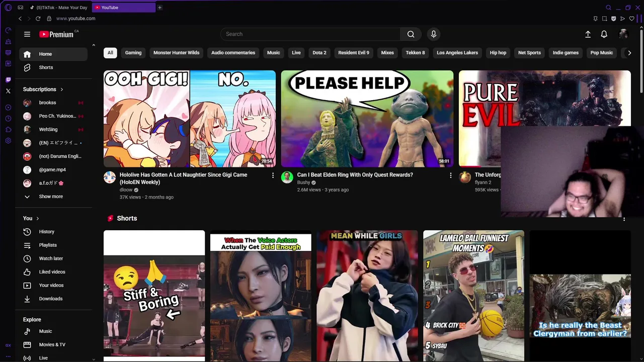This screenshot has height=362, width=644.
Task: Add page to bookmarks with heart icon
Action: click(x=631, y=19)
